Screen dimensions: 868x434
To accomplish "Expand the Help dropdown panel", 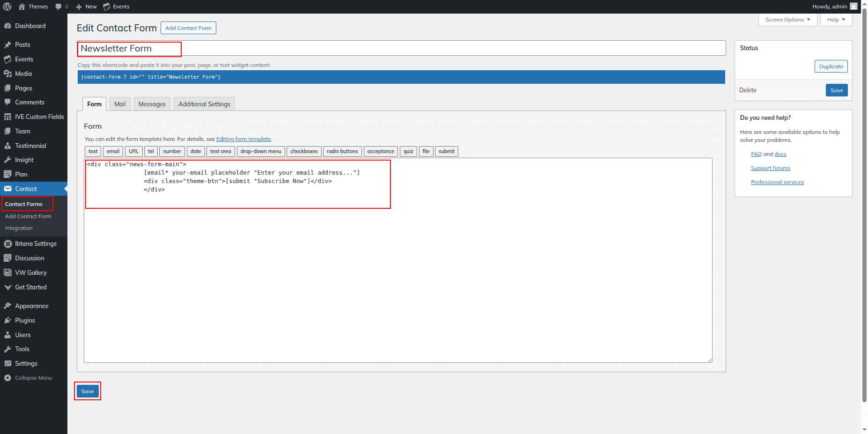I will (836, 20).
